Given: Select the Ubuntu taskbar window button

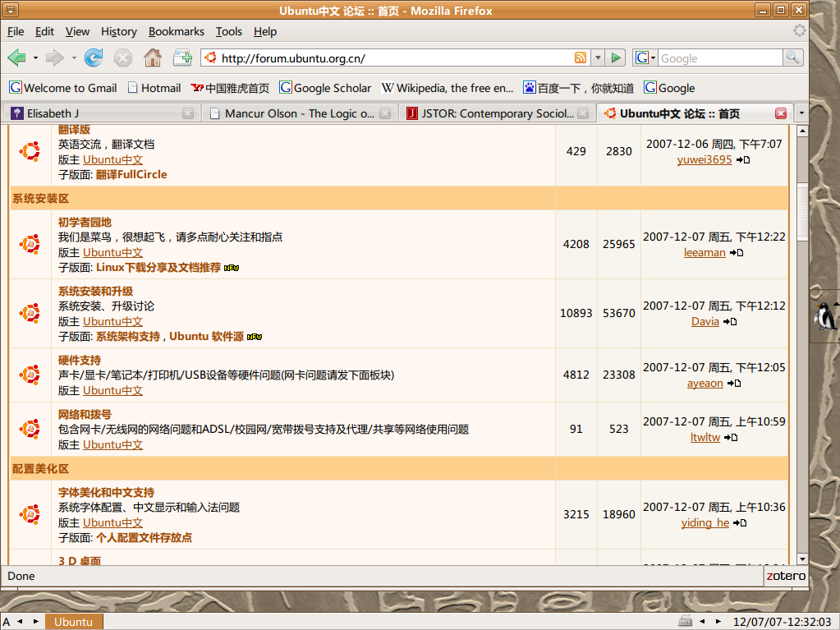Looking at the screenshot, I should pos(73,622).
